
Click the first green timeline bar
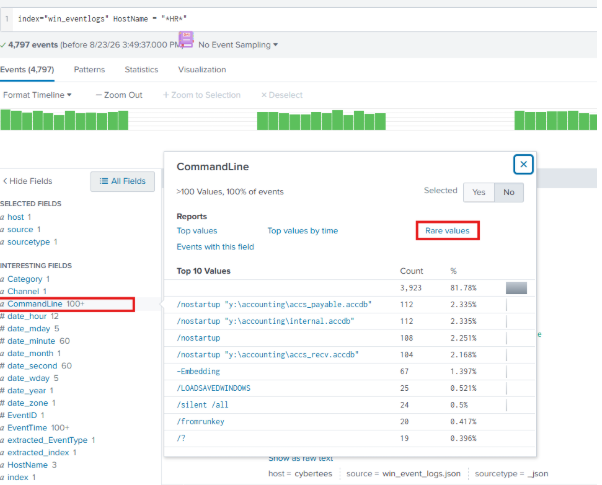tap(5, 120)
